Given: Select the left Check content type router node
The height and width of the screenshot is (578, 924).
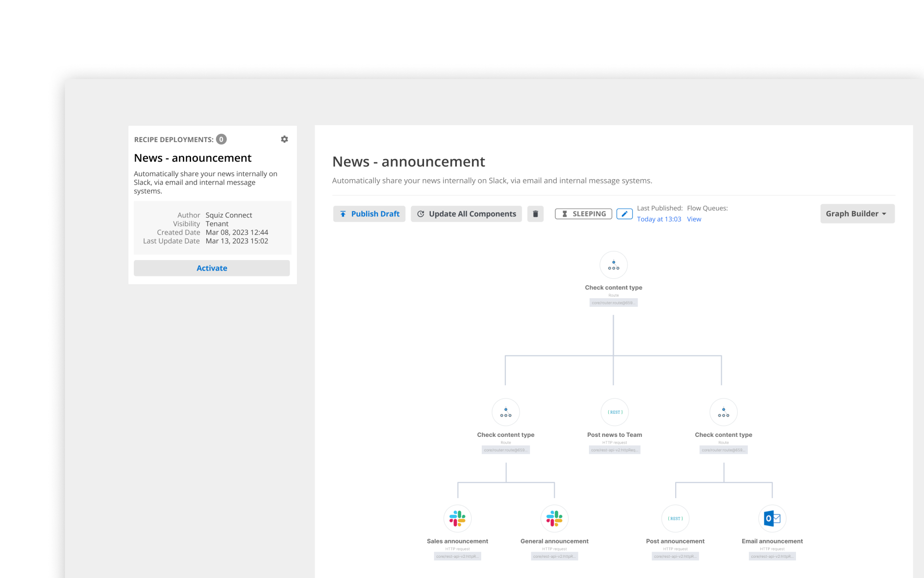Looking at the screenshot, I should pyautogui.click(x=506, y=412).
